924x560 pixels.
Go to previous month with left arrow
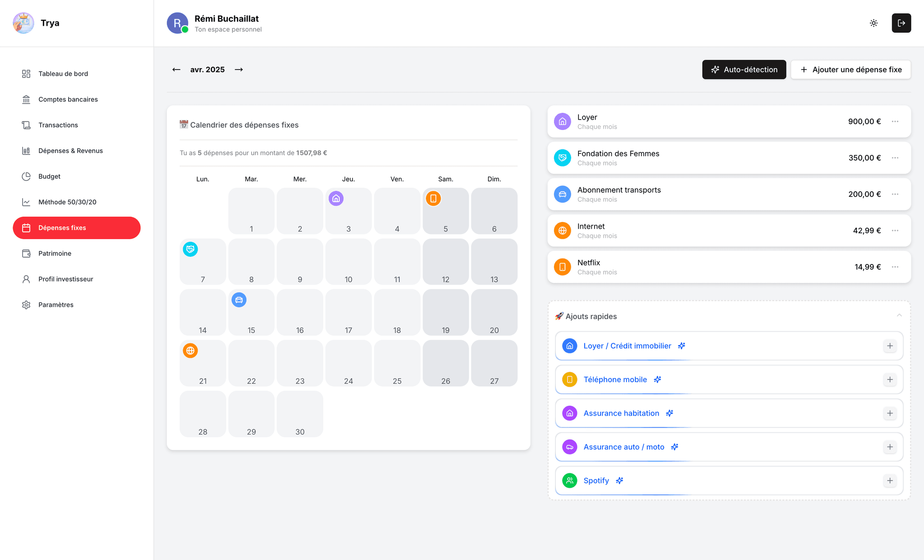pos(176,69)
